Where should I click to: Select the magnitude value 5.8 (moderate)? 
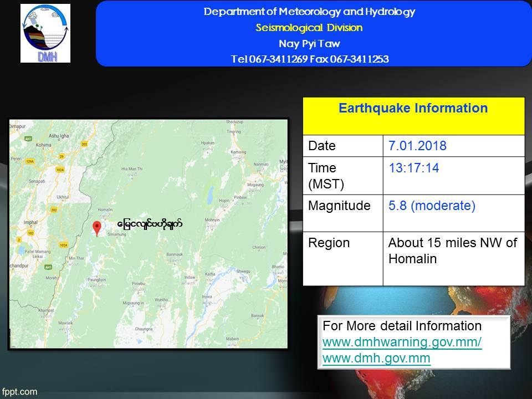[x=432, y=206]
